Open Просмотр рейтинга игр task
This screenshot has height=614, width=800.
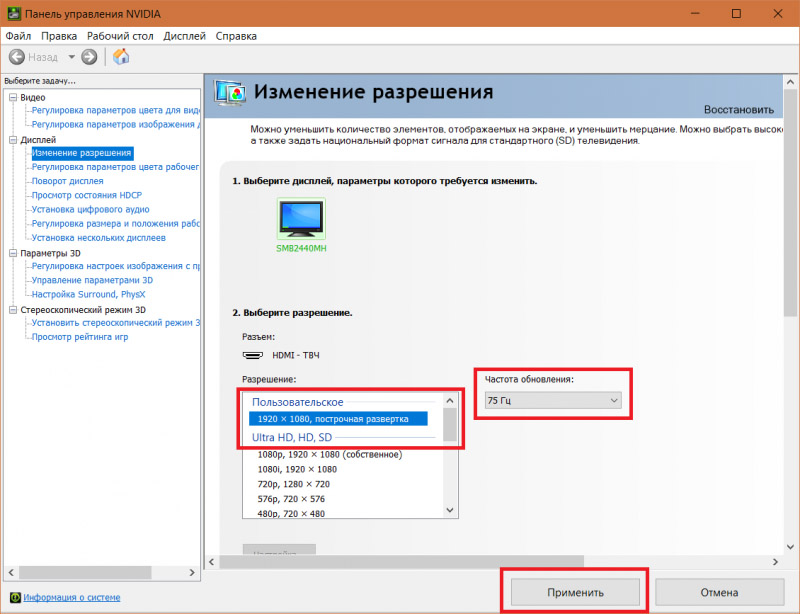click(x=80, y=336)
